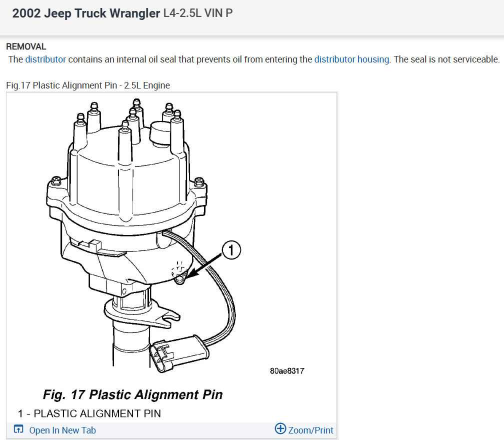The image size is (504, 440).
Task: Click the circled number 1 callout
Action: [x=231, y=249]
